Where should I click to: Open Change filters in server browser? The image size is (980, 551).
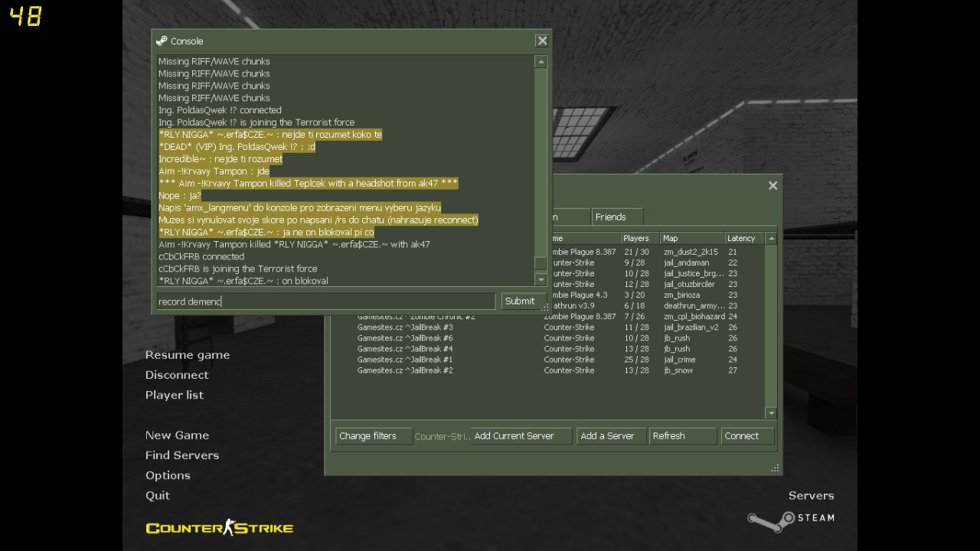[374, 436]
